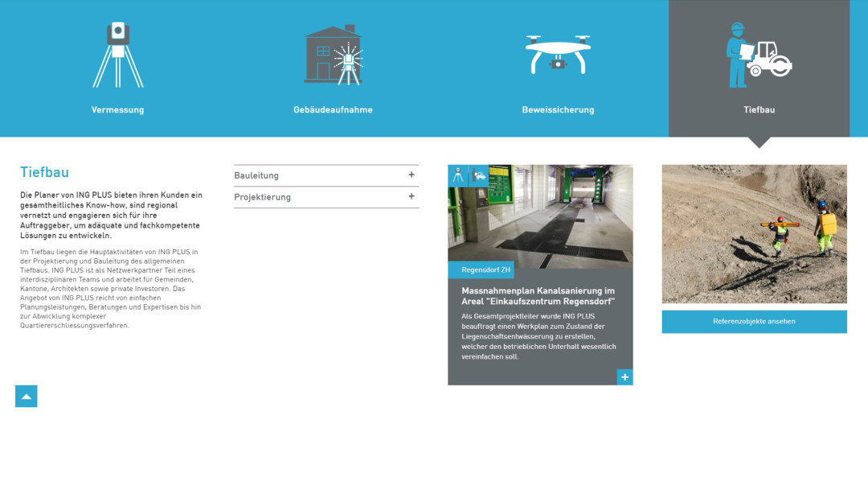Open project details via plus icon on card

624,377
